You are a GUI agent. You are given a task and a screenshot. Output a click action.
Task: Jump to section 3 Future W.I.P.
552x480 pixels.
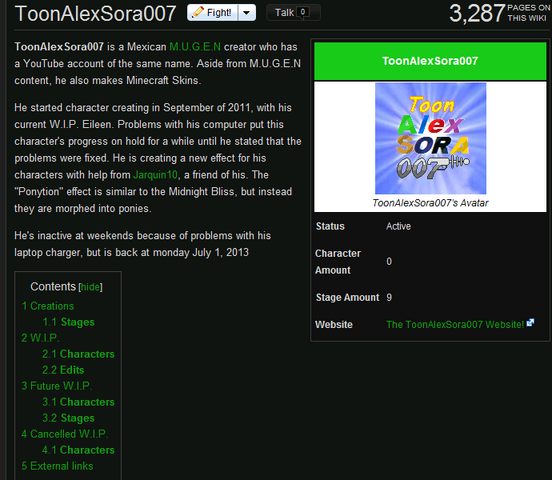(57, 386)
